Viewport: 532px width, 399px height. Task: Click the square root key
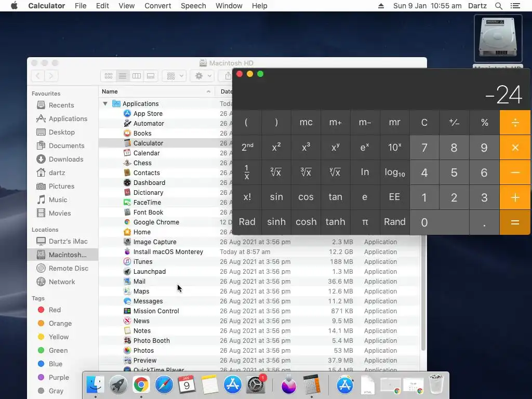pyautogui.click(x=276, y=172)
